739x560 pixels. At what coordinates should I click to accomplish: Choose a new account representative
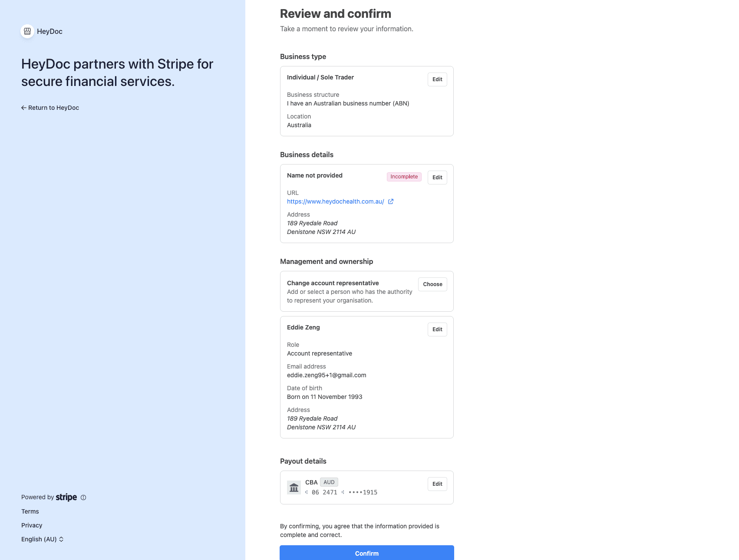tap(432, 284)
